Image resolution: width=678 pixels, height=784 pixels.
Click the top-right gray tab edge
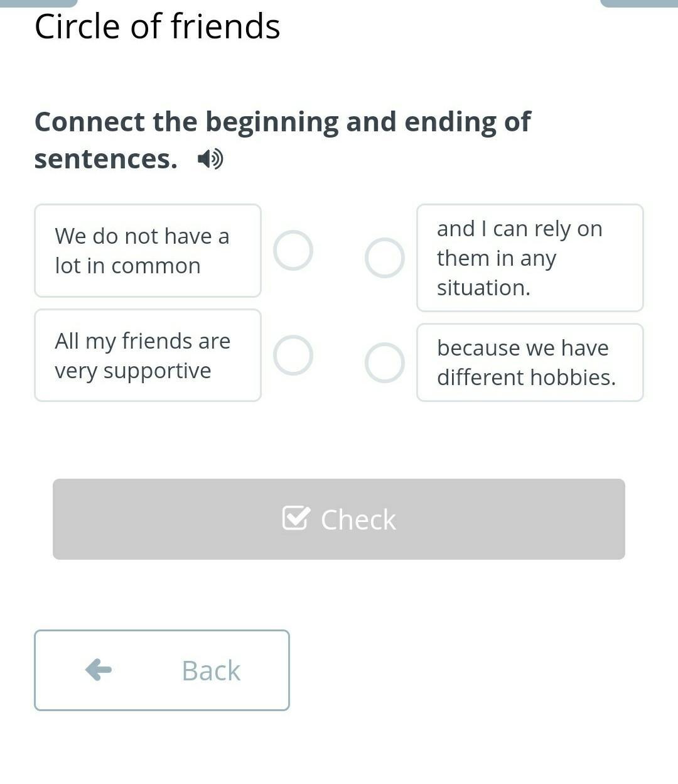639,3
